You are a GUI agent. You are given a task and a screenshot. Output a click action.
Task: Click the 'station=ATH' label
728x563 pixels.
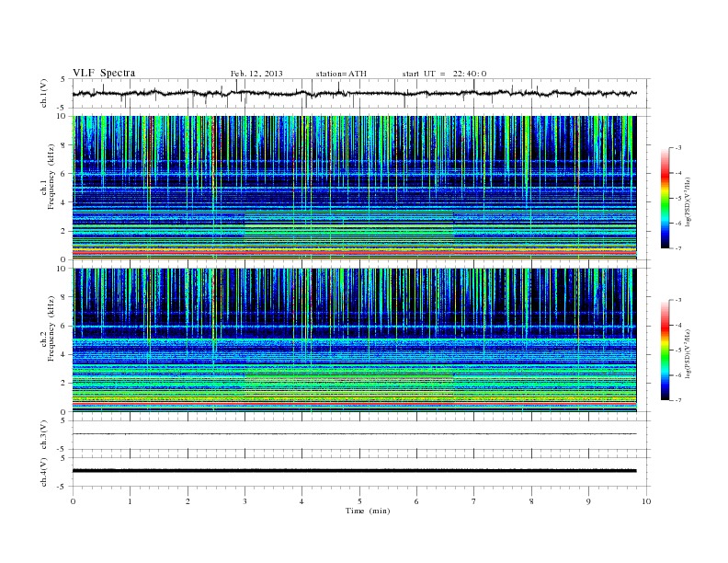(x=341, y=74)
